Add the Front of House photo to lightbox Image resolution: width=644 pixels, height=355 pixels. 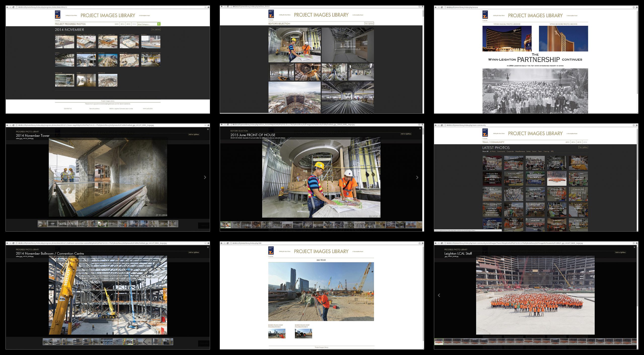406,134
